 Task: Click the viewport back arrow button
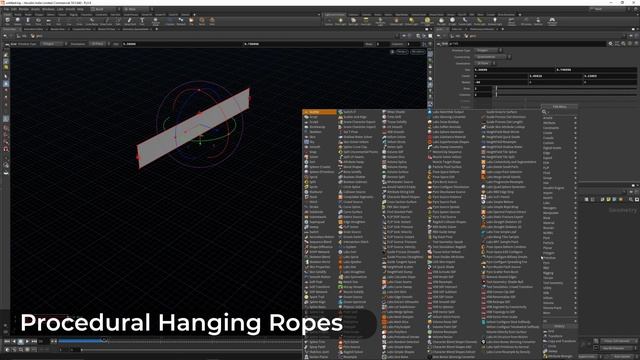tap(5, 36)
